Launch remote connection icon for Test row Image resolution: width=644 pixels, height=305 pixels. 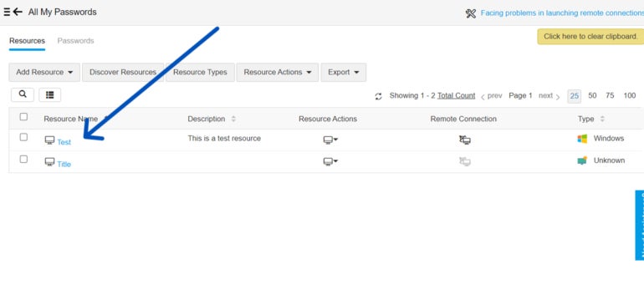click(464, 140)
